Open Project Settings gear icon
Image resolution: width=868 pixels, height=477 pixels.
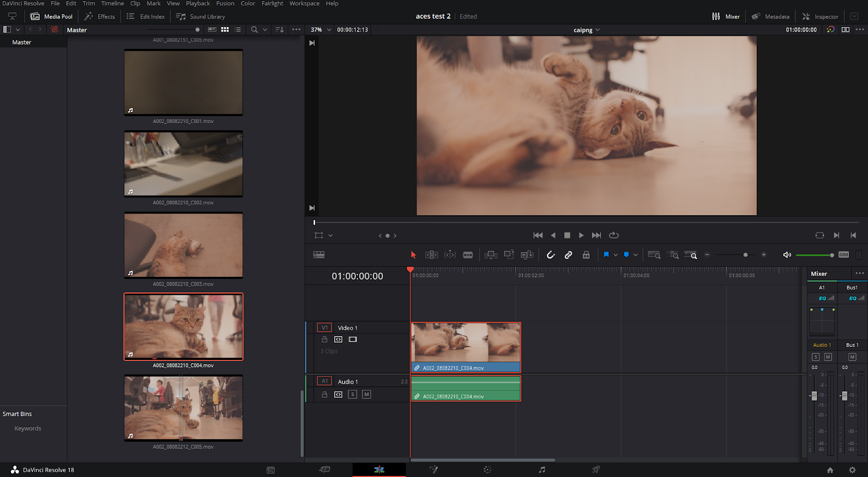point(852,470)
